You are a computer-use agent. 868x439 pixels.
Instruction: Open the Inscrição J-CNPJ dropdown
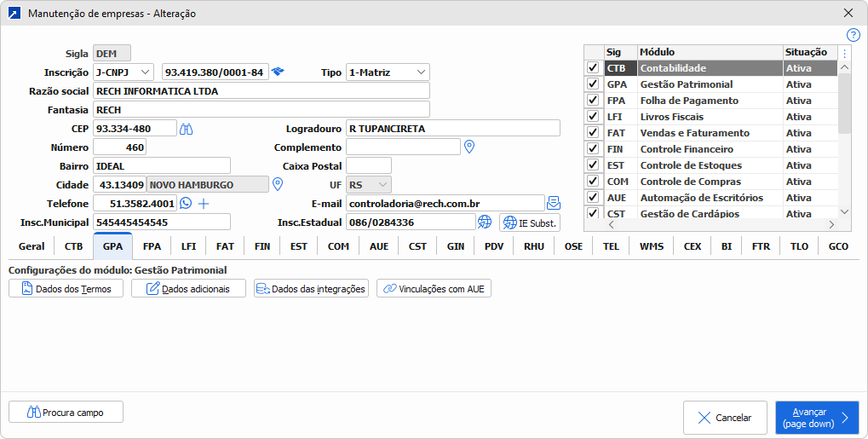[x=123, y=72]
